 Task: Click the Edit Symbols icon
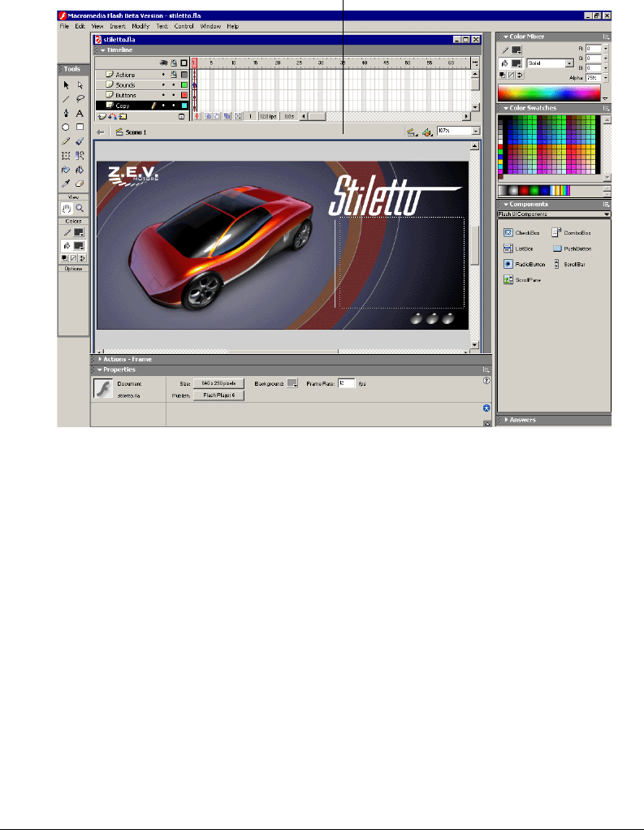[426, 132]
